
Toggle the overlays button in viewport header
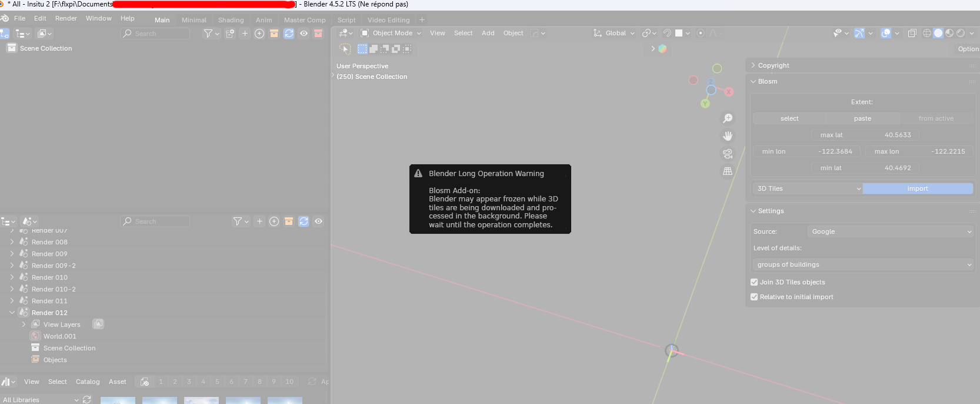click(886, 33)
